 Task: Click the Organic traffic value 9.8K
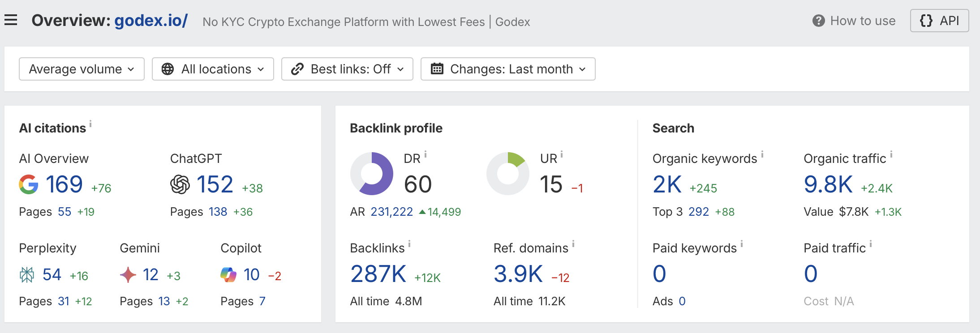pos(829,184)
